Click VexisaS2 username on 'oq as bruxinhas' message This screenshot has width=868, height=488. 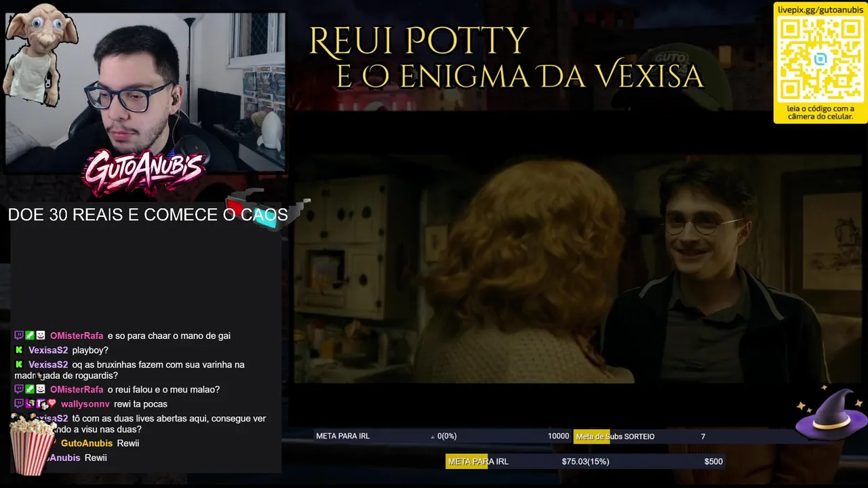coord(48,365)
